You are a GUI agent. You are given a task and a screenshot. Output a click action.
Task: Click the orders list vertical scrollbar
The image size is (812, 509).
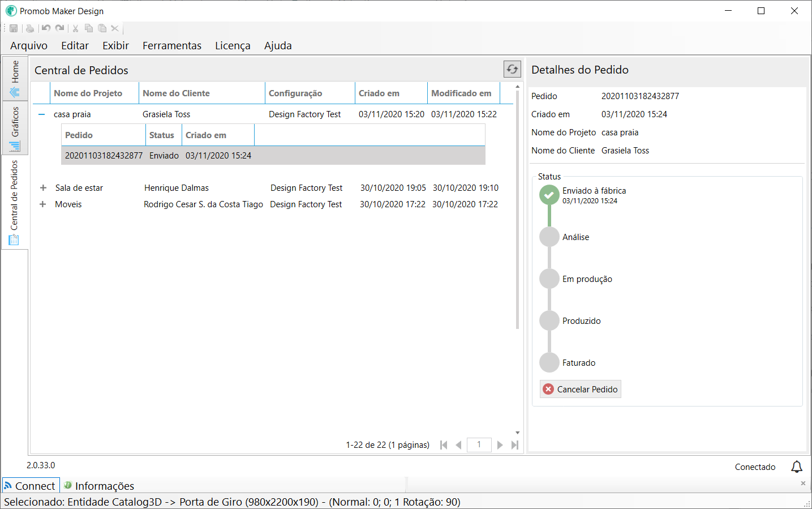coord(517,209)
